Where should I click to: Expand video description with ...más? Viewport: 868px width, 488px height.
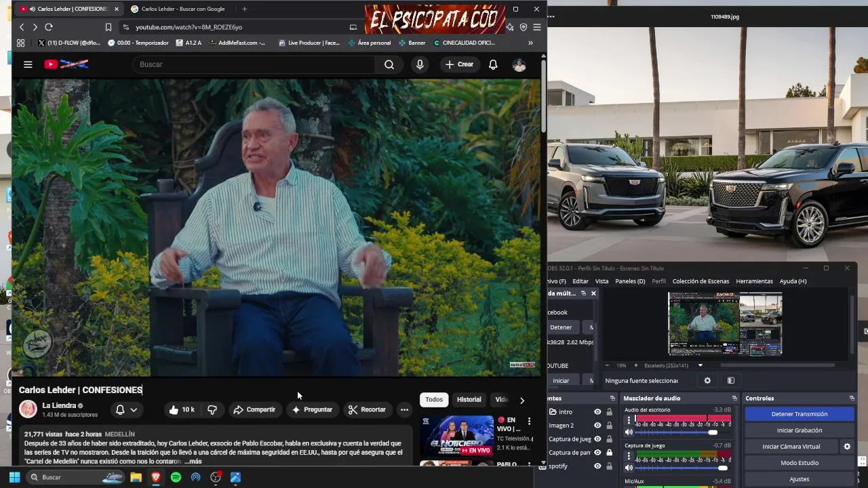tap(193, 462)
